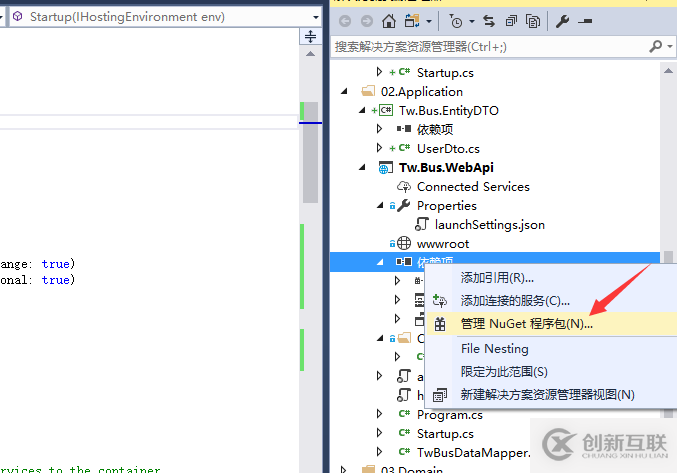677x473 pixels.
Task: Click the Forward navigation arrow in Solution Explorer
Action: (367, 21)
